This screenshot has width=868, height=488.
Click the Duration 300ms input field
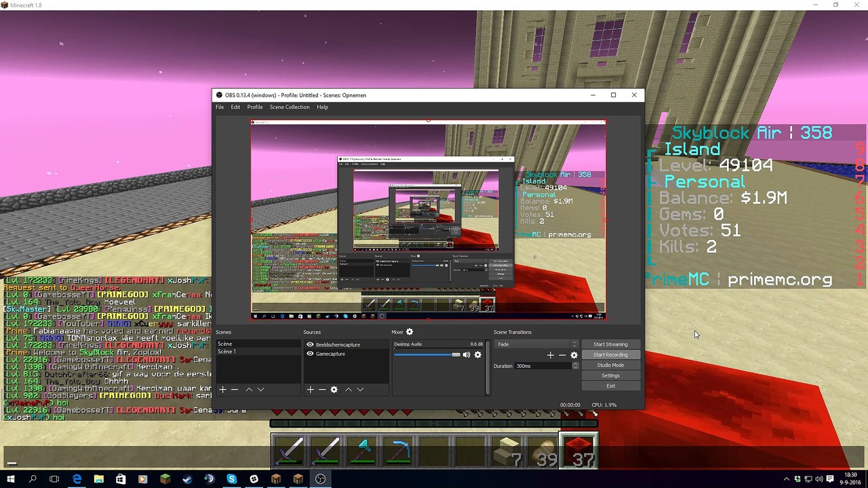pyautogui.click(x=542, y=366)
